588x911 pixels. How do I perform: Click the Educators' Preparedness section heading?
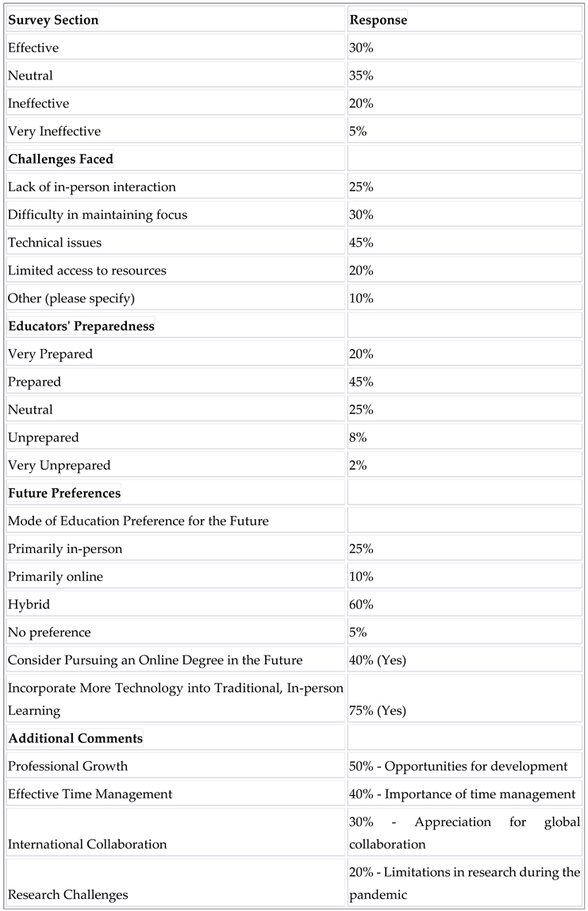click(x=81, y=325)
